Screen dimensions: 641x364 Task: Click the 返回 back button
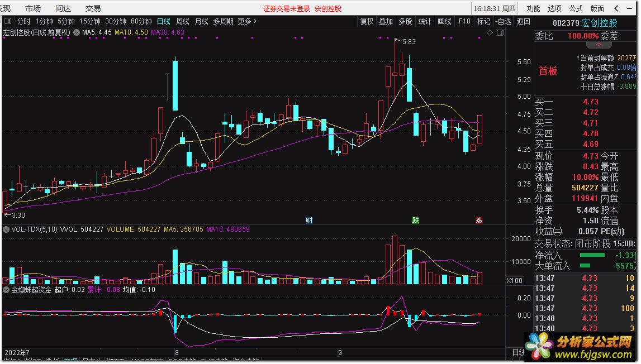(x=523, y=21)
